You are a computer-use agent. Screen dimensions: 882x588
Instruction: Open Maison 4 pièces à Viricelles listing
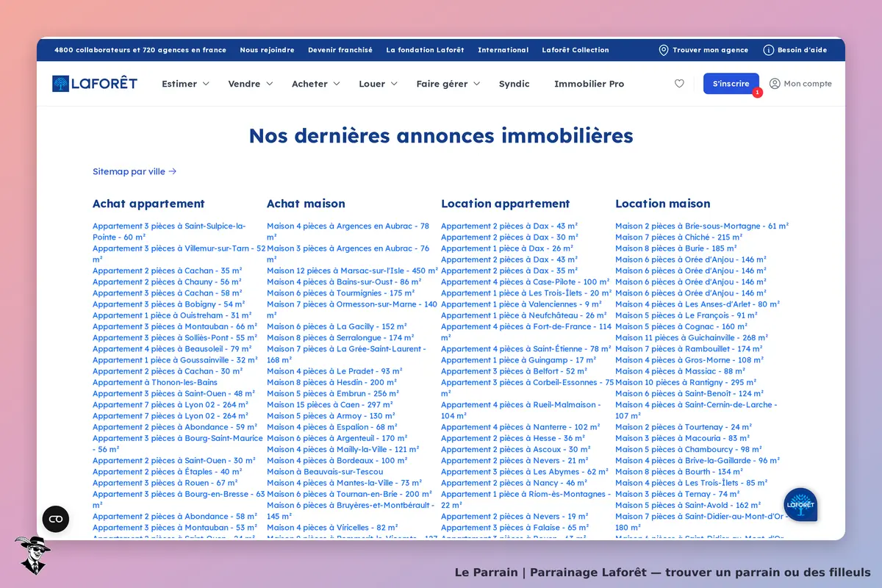[332, 528]
